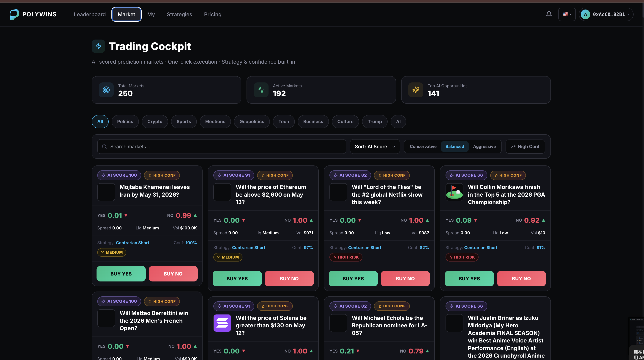
Task: Click High Conf badge on Ethereum card
Action: (x=275, y=175)
